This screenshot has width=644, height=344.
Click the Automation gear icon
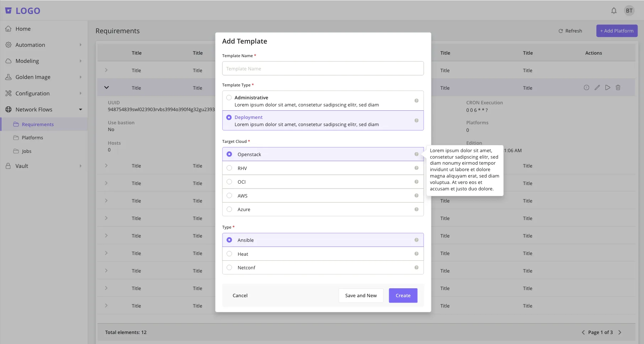8,45
